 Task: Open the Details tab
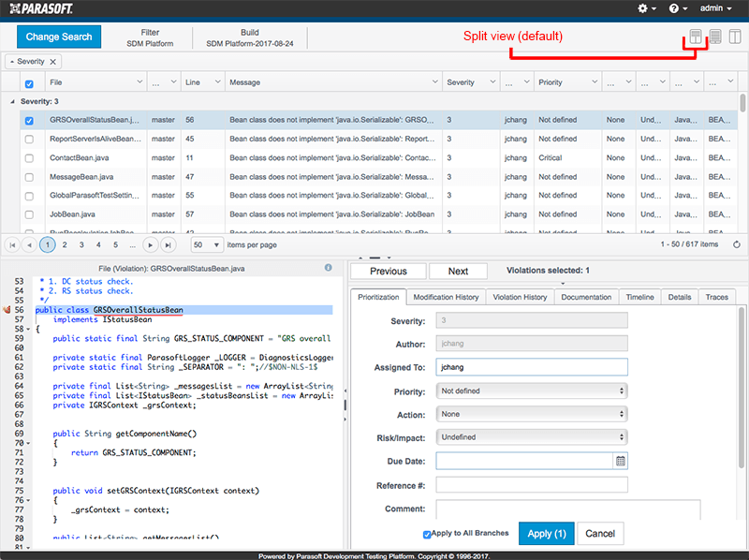tap(680, 297)
